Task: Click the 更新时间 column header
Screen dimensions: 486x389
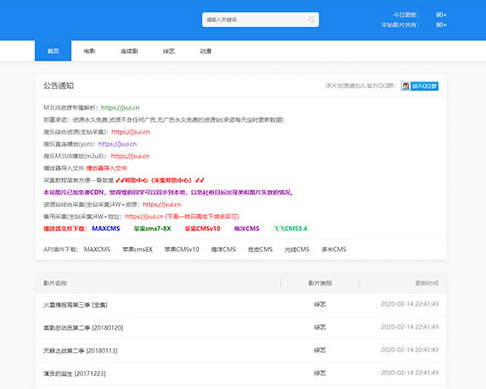Action: point(427,283)
